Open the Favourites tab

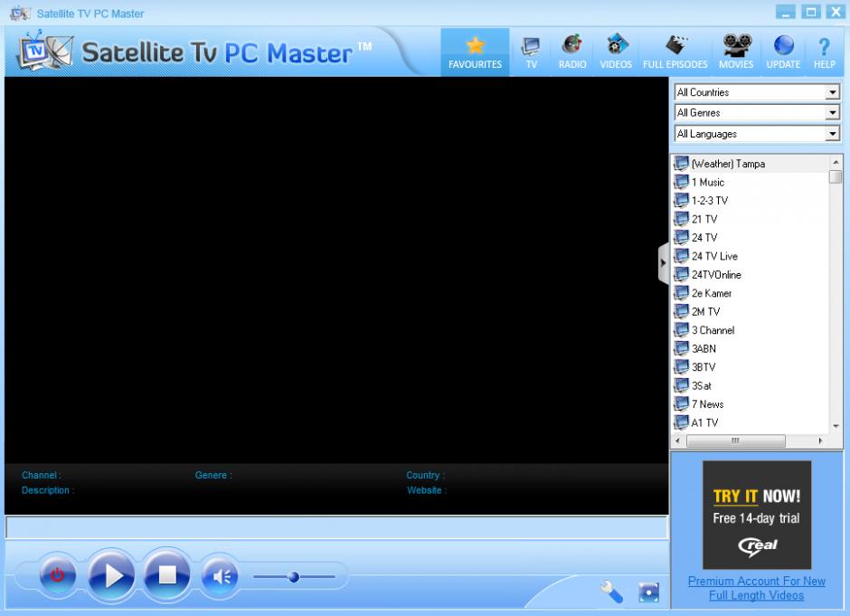tap(475, 52)
